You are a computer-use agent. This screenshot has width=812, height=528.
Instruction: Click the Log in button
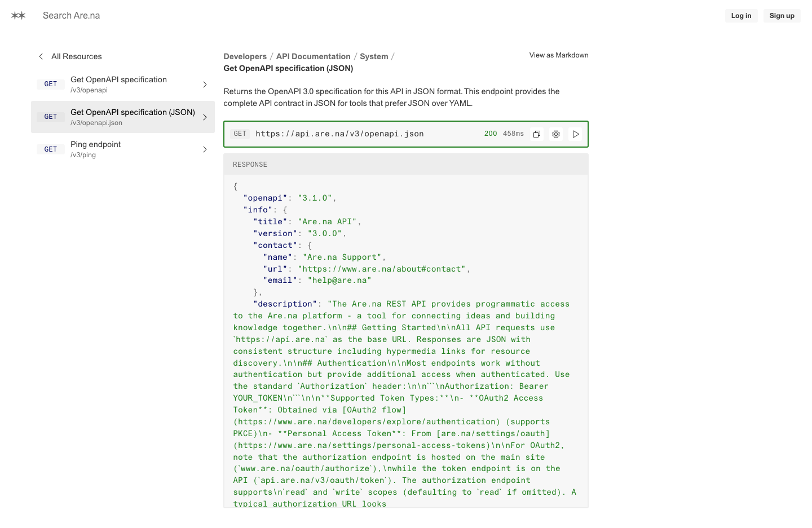741,16
